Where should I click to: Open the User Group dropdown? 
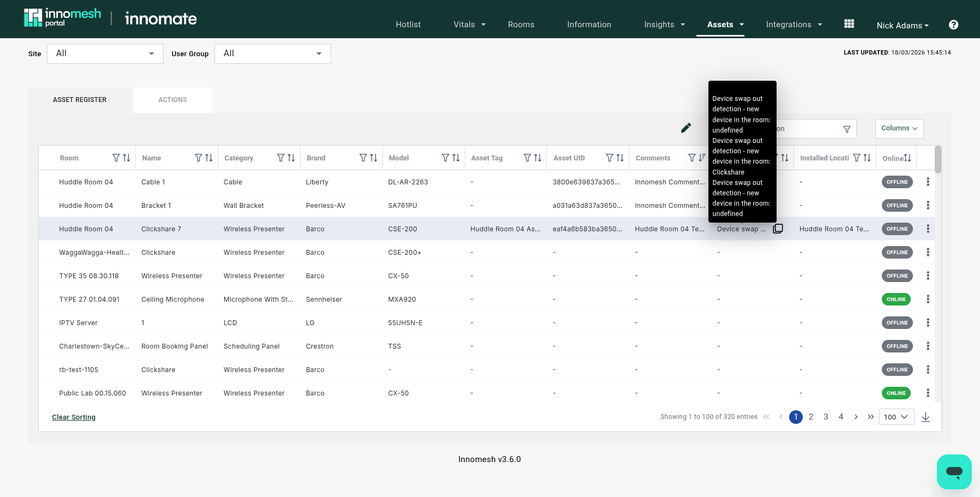click(272, 53)
